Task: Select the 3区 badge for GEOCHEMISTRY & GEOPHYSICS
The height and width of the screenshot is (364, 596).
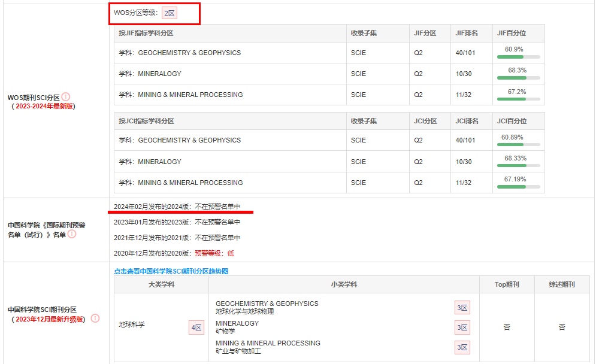Action: coord(462,307)
